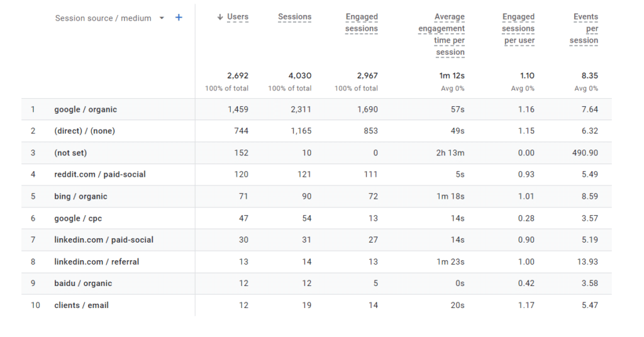
Task: Select the baidu / organic row
Action: coord(83,283)
